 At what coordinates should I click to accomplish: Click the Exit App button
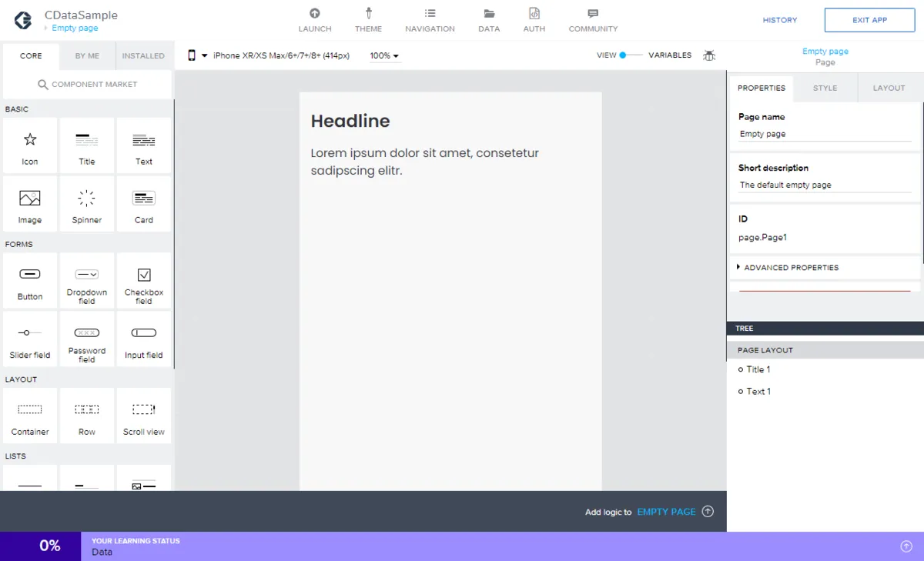[869, 20]
